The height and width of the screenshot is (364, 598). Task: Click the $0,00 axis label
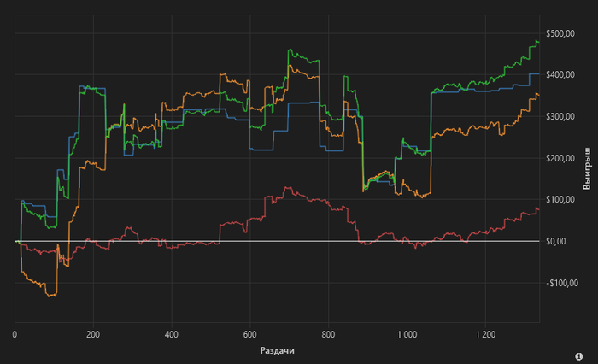555,241
